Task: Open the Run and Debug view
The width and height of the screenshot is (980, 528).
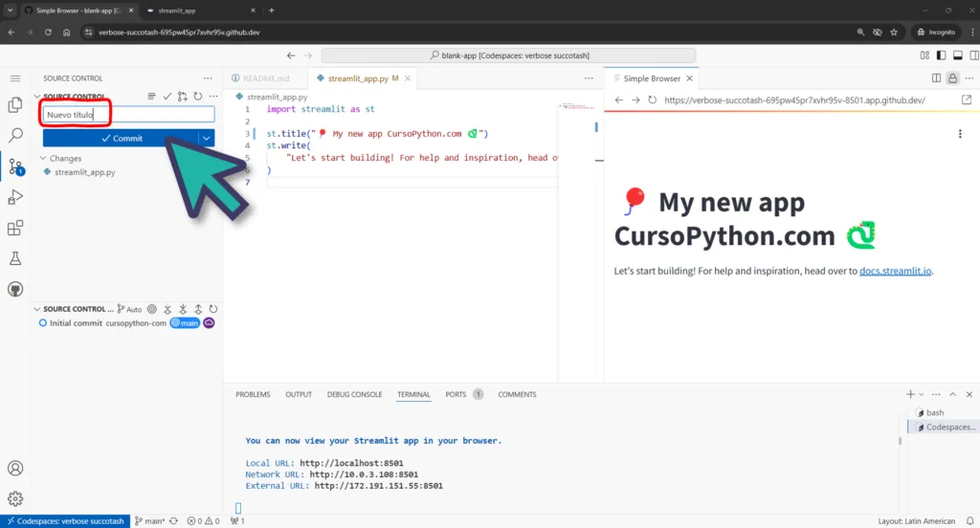Action: click(15, 197)
